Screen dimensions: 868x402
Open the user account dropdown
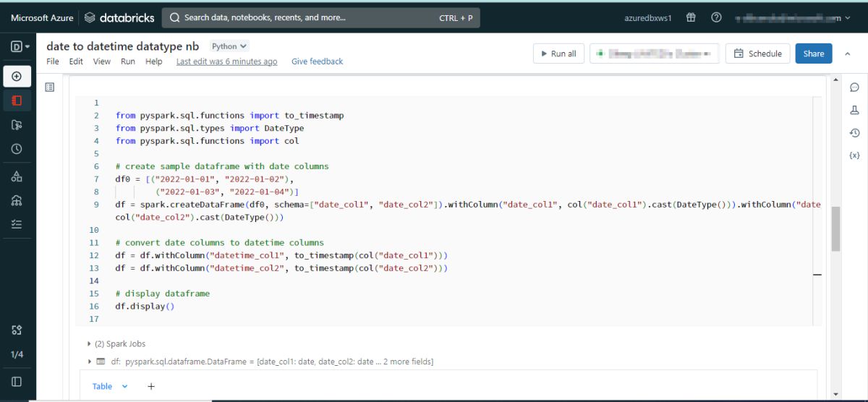pyautogui.click(x=792, y=18)
